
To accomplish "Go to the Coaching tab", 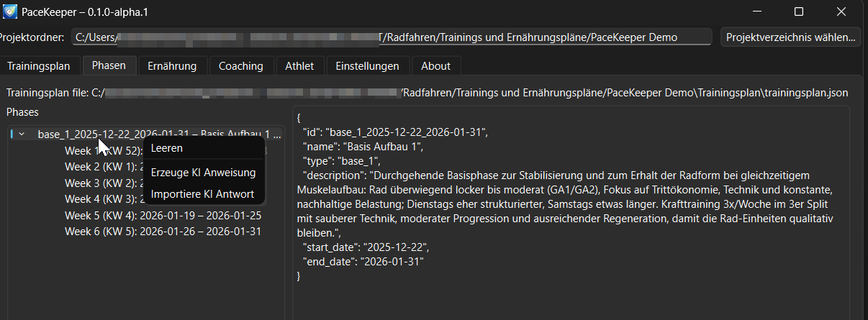I will pos(241,66).
